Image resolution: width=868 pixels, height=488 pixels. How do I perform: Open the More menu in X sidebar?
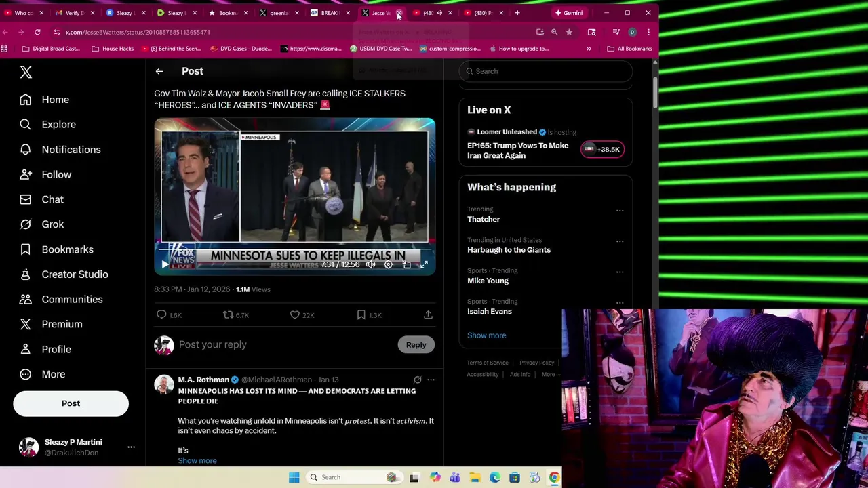pos(42,374)
